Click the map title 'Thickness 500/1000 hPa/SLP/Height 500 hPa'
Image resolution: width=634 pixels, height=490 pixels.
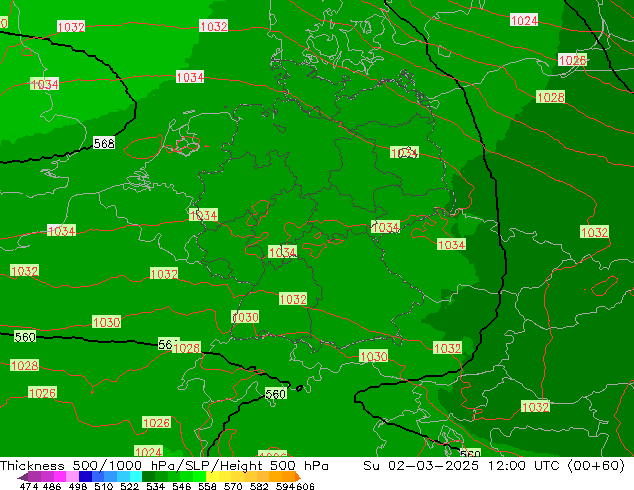point(164,466)
